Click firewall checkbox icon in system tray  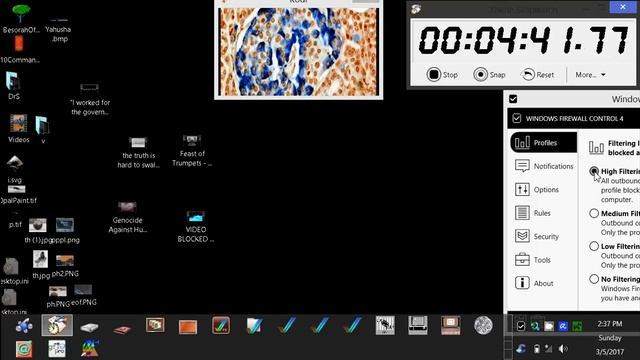(521, 326)
